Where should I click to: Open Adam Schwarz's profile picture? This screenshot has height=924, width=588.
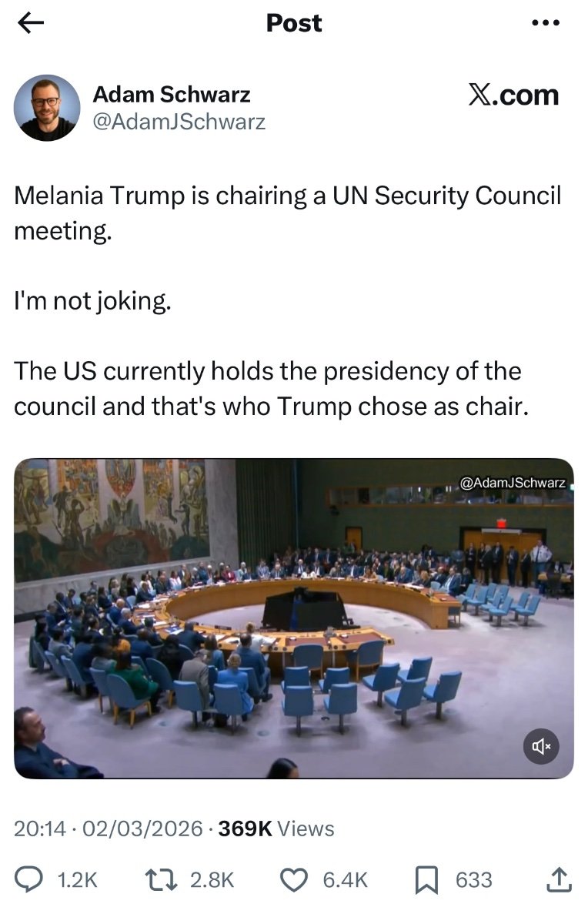pos(47,108)
